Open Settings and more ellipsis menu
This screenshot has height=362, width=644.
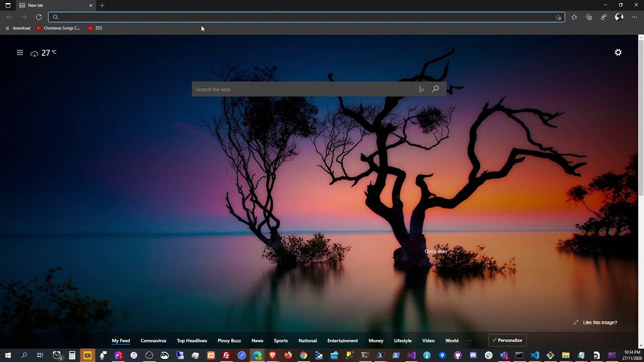(x=634, y=17)
